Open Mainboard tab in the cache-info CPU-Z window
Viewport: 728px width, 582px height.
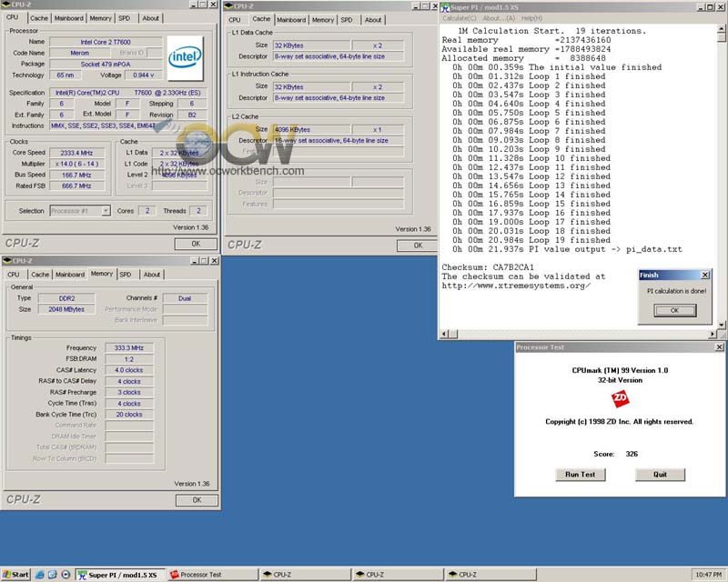coord(291,20)
